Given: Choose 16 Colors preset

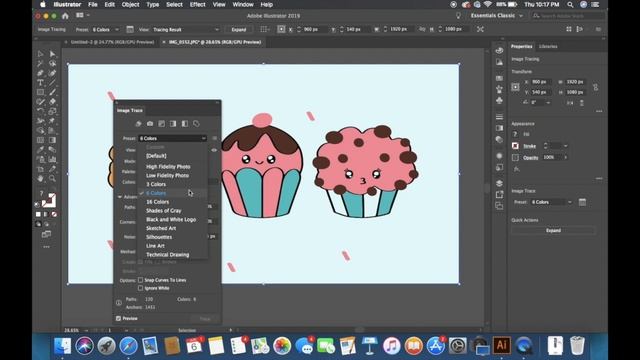Looking at the screenshot, I should [158, 202].
